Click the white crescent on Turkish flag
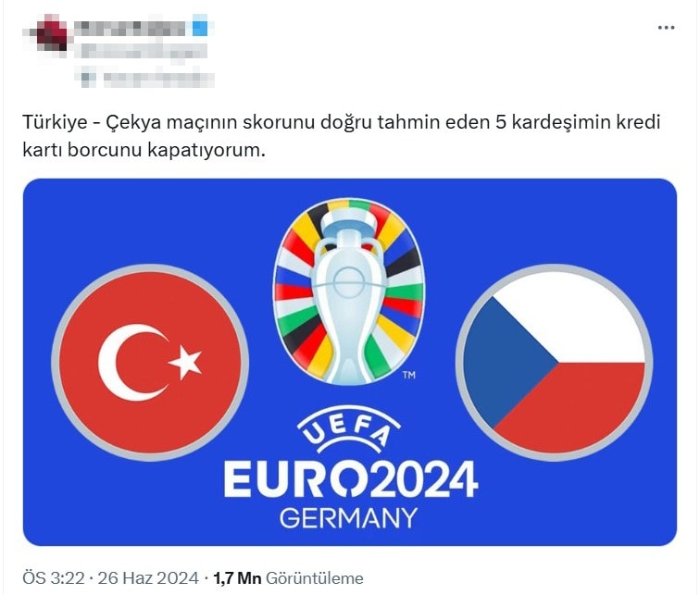Viewport: 700px width, 595px height. (x=130, y=363)
